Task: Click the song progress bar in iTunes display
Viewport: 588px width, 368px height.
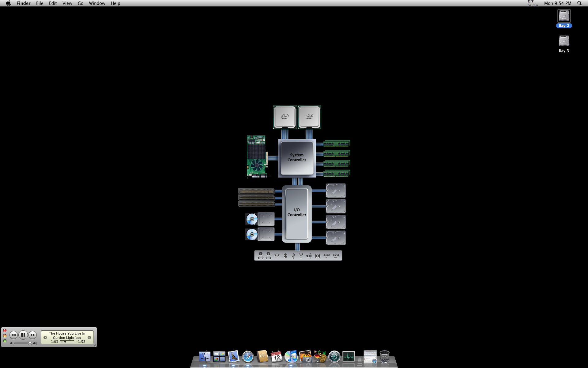Action: [x=67, y=342]
